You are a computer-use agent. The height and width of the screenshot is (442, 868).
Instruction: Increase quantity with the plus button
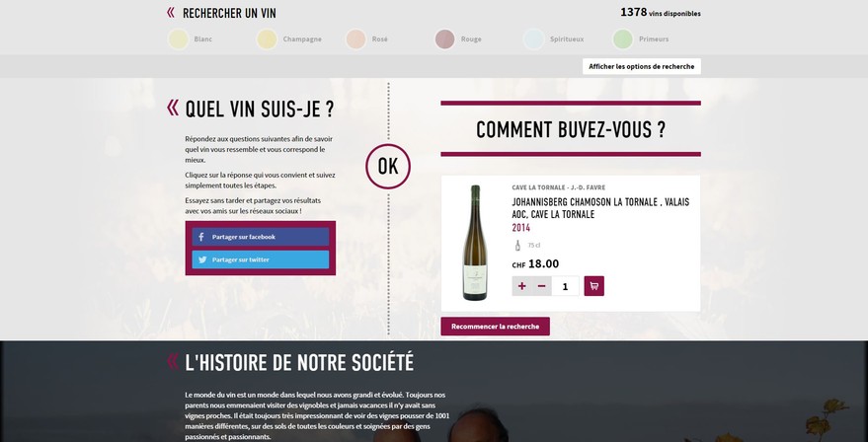tap(521, 286)
